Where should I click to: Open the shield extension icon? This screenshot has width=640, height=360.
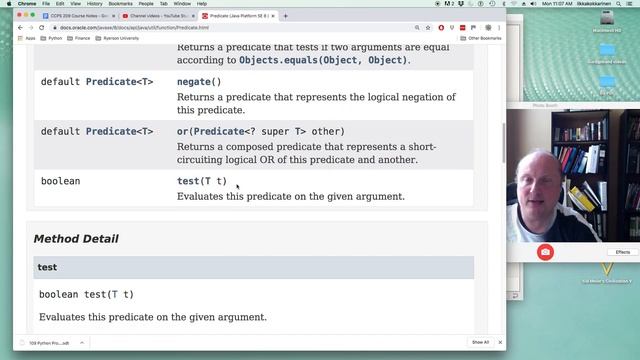(x=452, y=28)
